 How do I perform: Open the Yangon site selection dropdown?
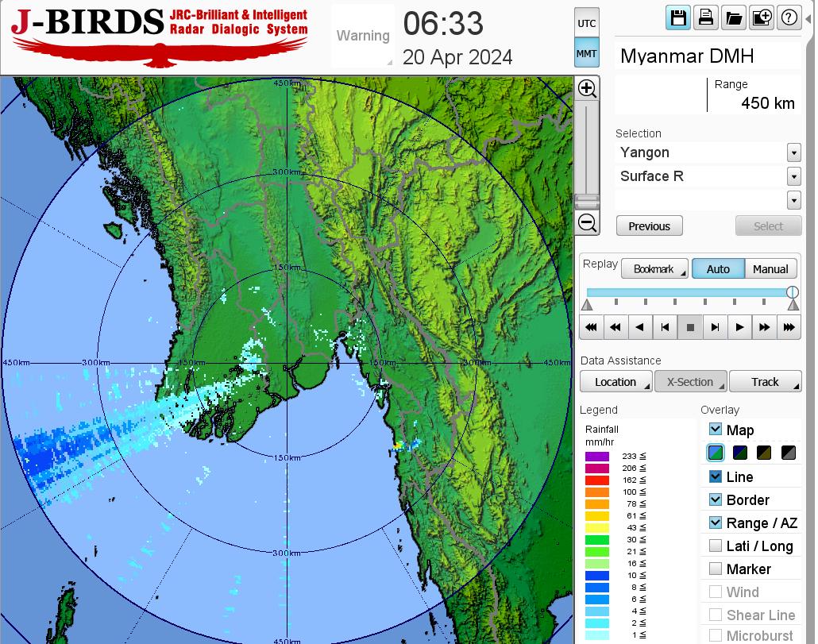(793, 152)
